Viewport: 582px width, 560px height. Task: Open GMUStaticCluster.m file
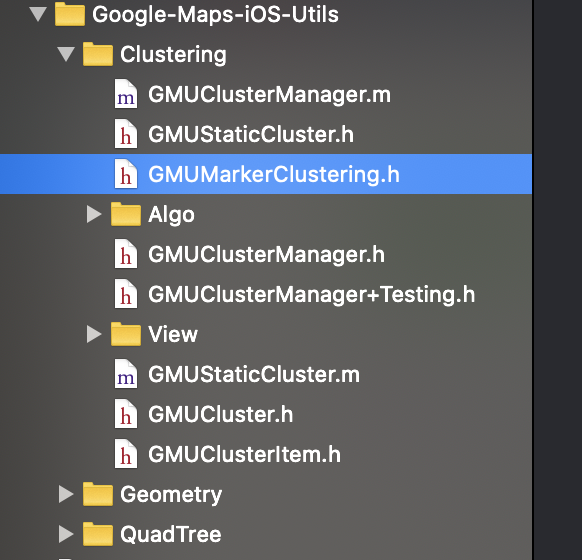click(x=254, y=374)
